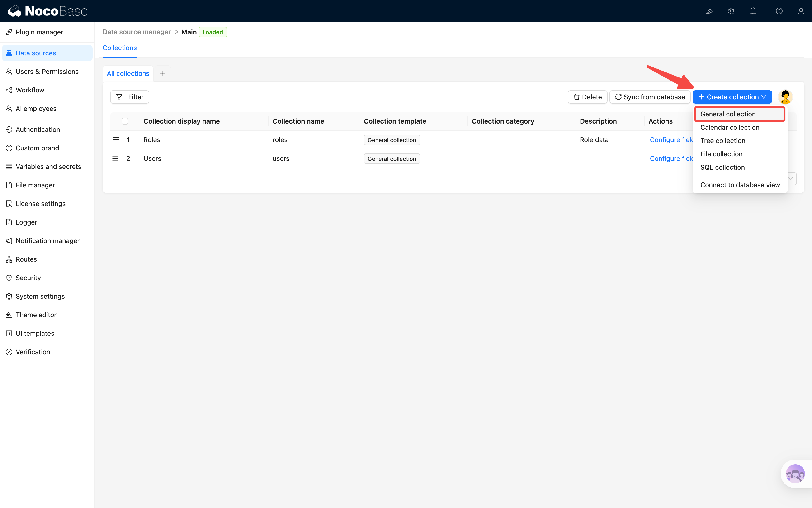This screenshot has width=812, height=508.
Task: Go to Data source manager breadcrumb
Action: [x=137, y=32]
